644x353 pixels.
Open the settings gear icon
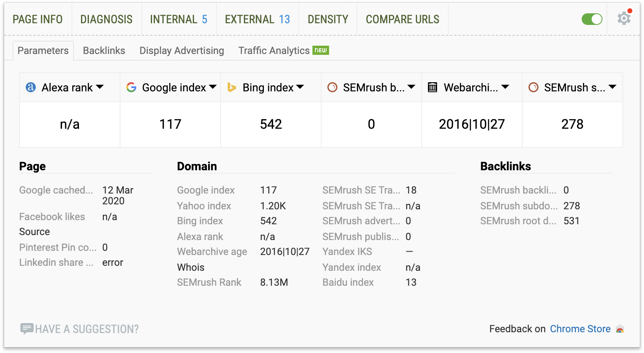pyautogui.click(x=624, y=19)
